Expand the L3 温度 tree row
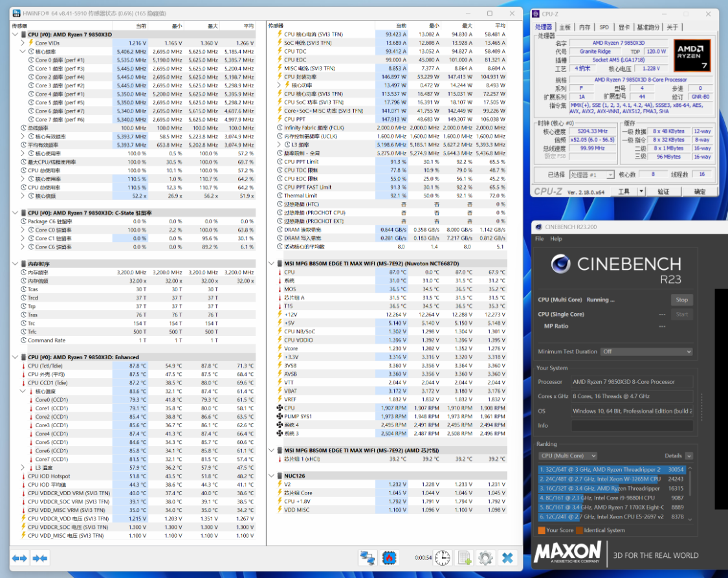The width and height of the screenshot is (728, 578). [x=23, y=467]
